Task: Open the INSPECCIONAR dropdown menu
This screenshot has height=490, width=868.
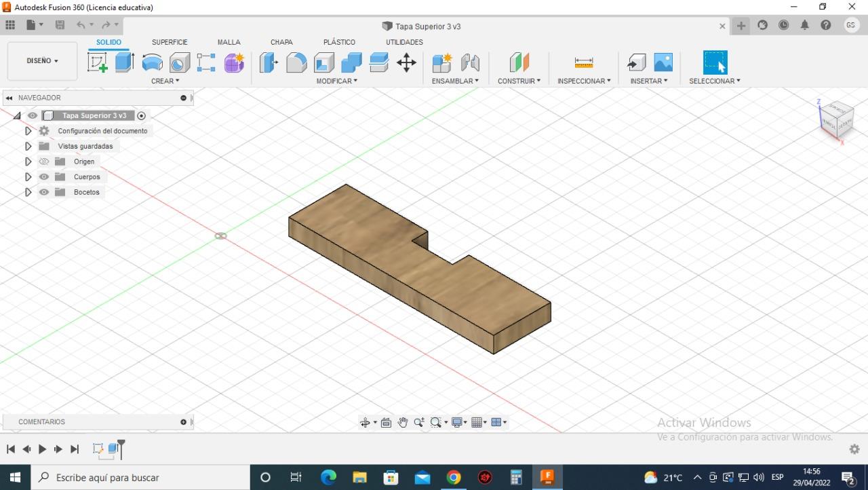Action: (584, 81)
